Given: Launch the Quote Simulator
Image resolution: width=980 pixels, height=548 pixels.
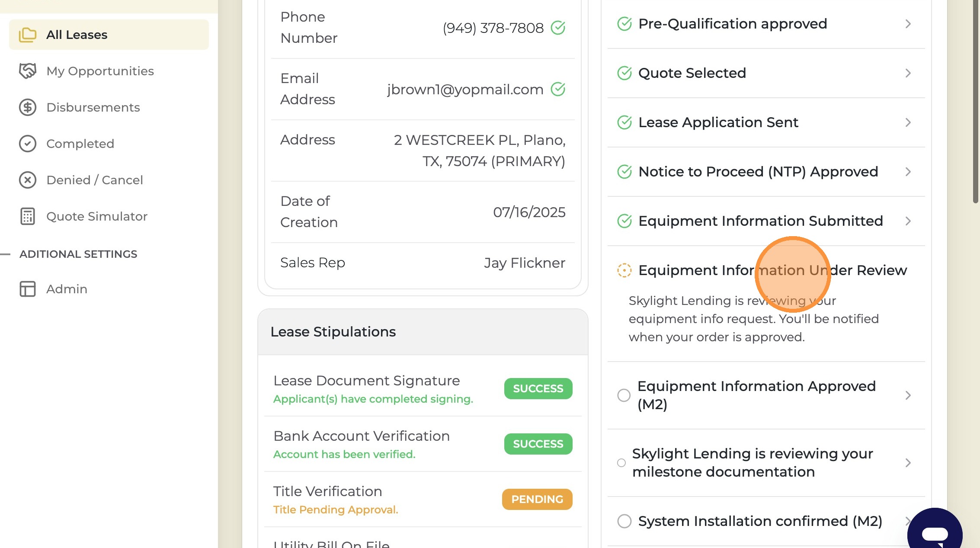Looking at the screenshot, I should click(x=109, y=216).
